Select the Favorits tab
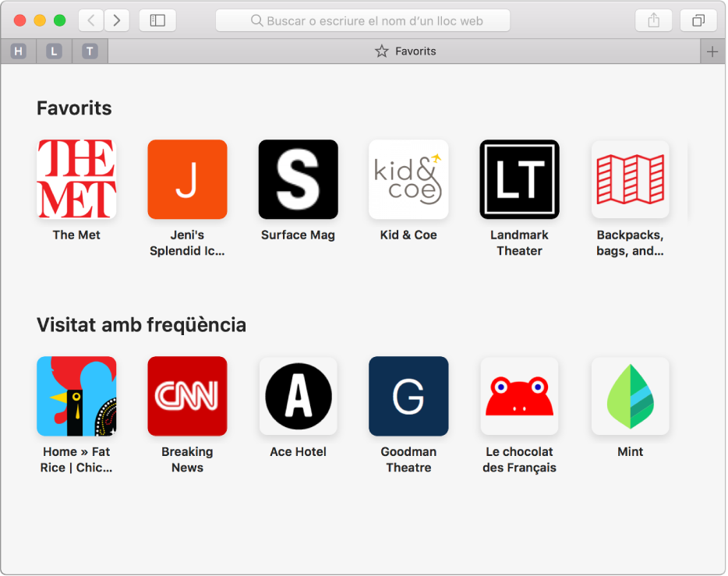 (405, 51)
